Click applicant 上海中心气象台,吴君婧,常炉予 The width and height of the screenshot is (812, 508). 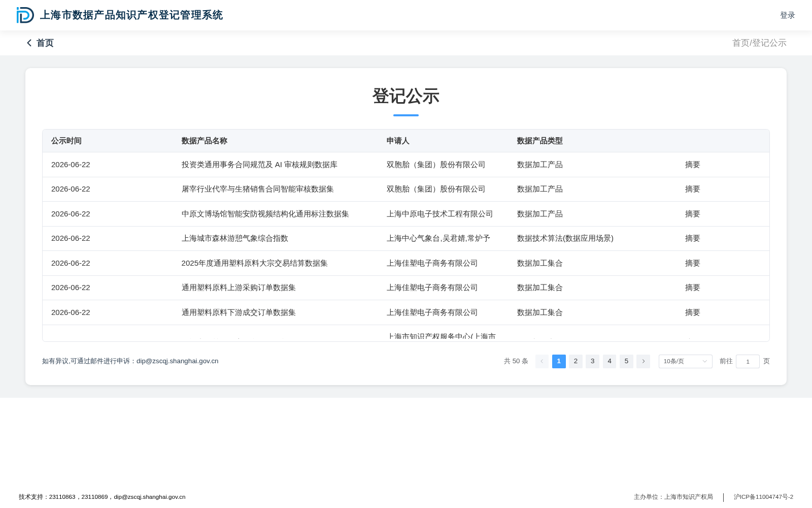click(x=438, y=238)
